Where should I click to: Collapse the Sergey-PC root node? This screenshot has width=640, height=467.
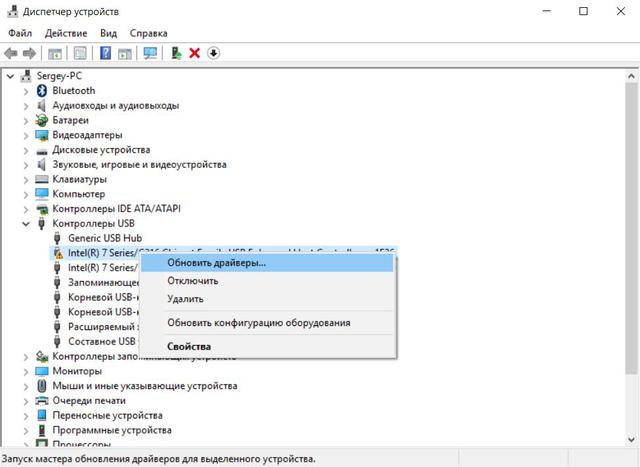tap(11, 76)
